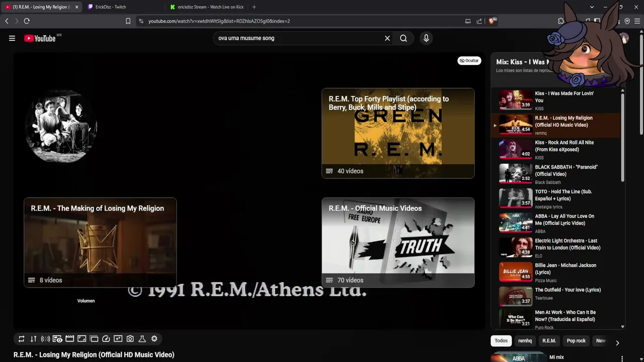Viewport: 644px width, 362px height.
Task: Share this page via share icon
Action: point(479,21)
